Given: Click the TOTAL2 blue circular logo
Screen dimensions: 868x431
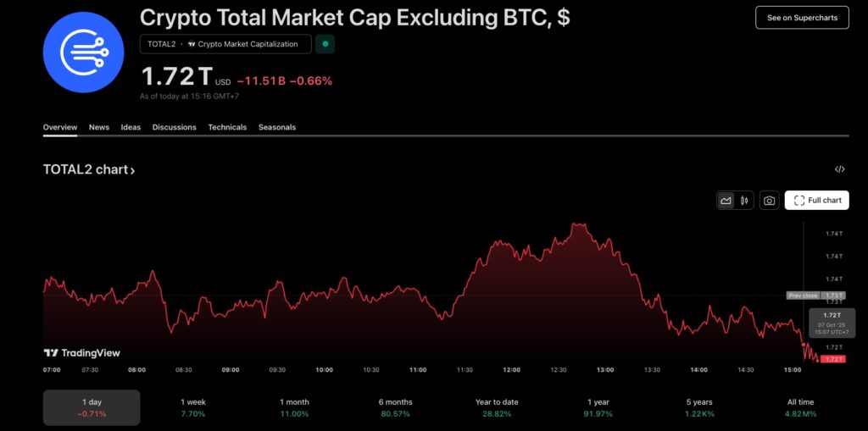Looking at the screenshot, I should tap(84, 50).
